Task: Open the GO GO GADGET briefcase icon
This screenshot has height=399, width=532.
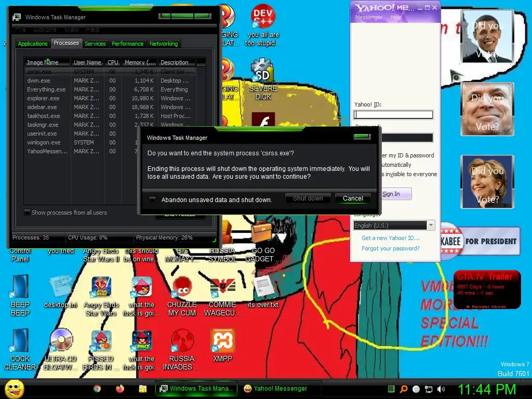Action: pyautogui.click(x=263, y=241)
